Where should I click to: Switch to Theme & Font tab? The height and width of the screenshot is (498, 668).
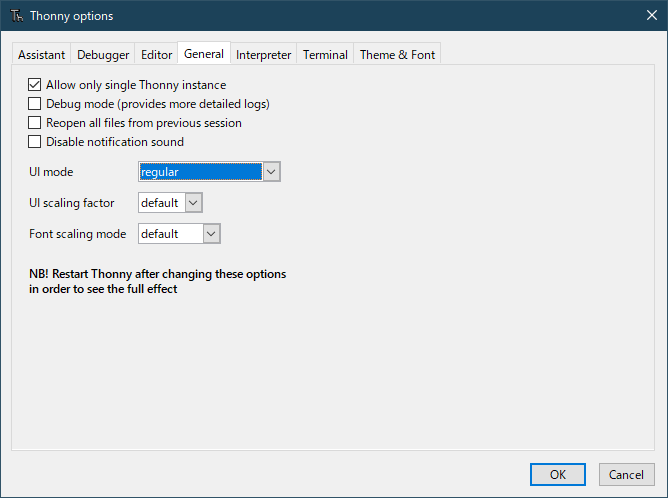coord(397,55)
